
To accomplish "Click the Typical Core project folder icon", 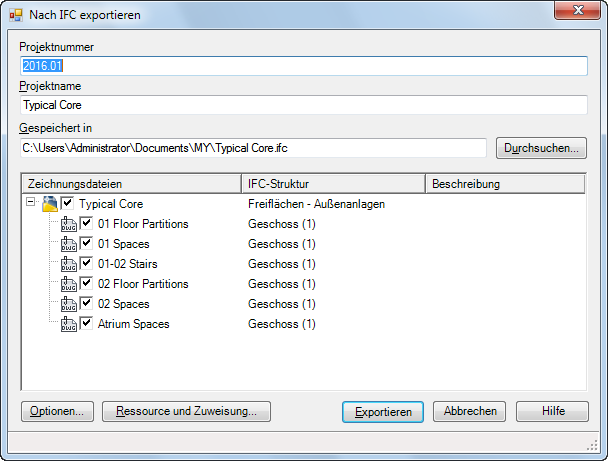I will pyautogui.click(x=49, y=204).
